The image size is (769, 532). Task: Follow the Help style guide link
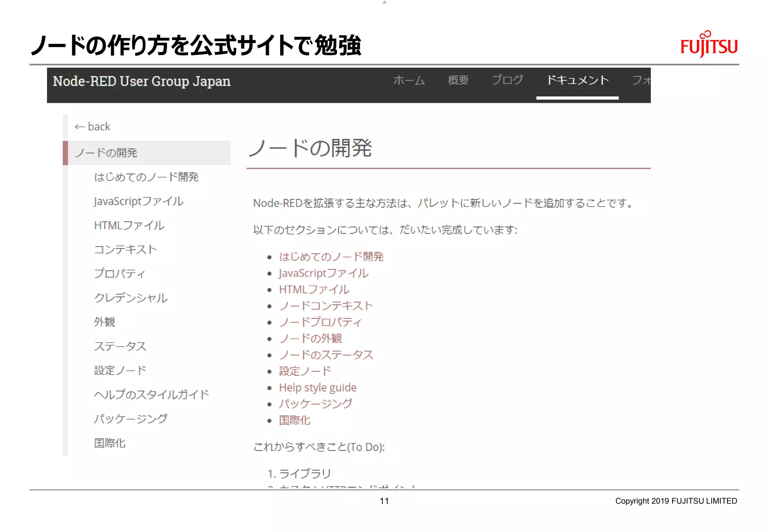(x=318, y=388)
